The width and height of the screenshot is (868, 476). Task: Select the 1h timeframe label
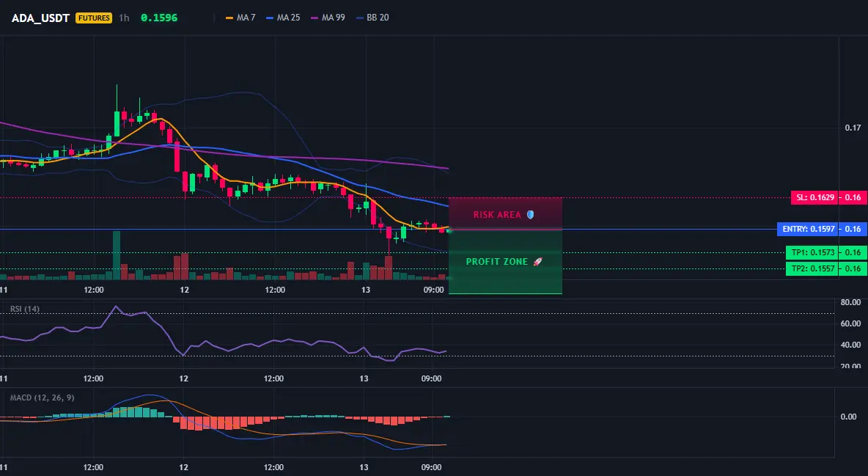pyautogui.click(x=124, y=18)
